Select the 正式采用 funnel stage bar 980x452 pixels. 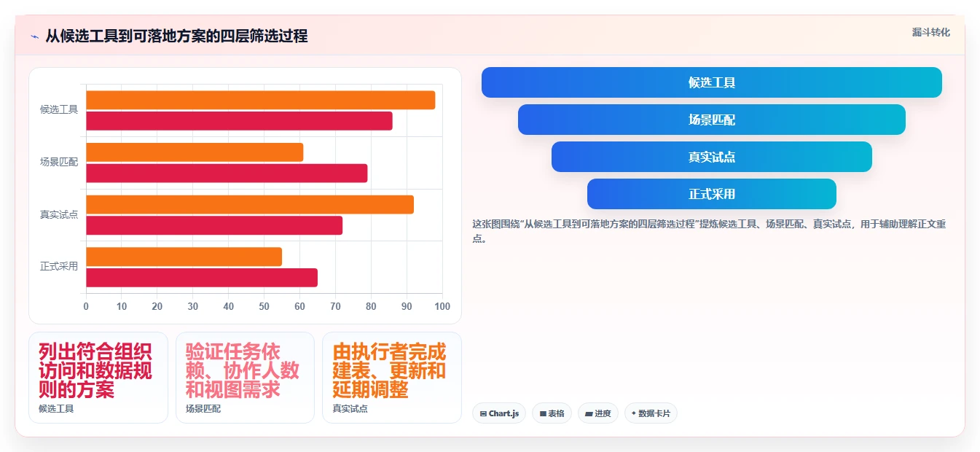click(712, 194)
